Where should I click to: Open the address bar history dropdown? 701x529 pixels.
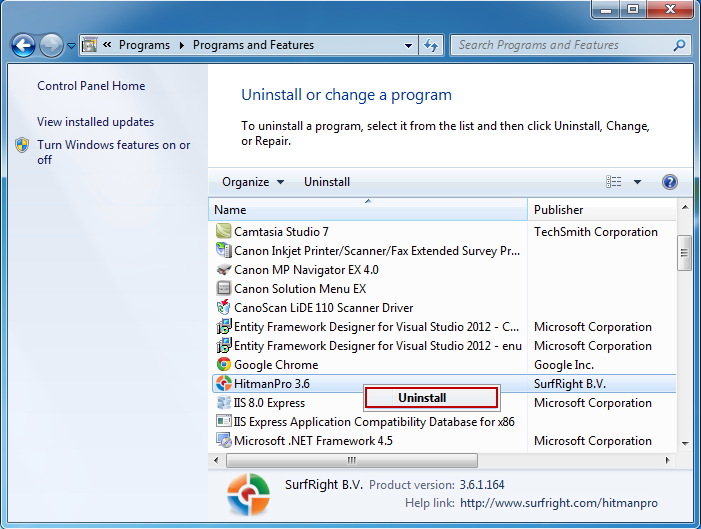408,45
